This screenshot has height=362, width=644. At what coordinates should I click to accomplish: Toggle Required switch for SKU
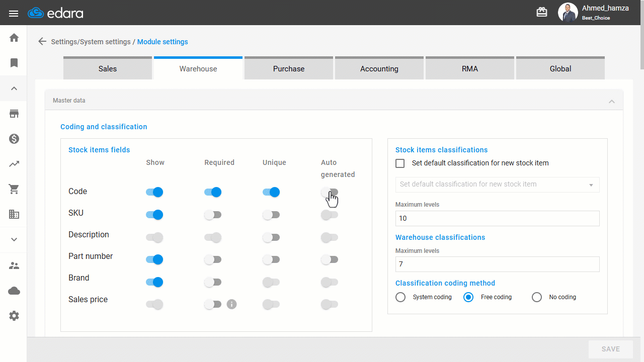(213, 215)
